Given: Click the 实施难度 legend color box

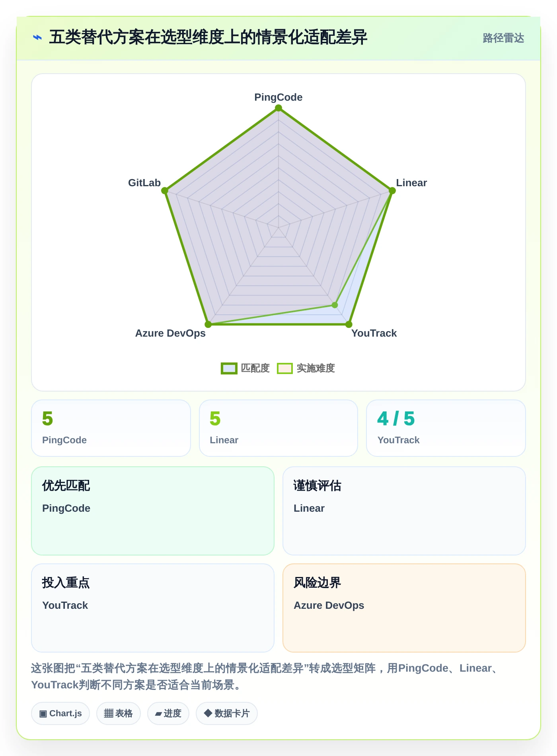Looking at the screenshot, I should (x=285, y=368).
